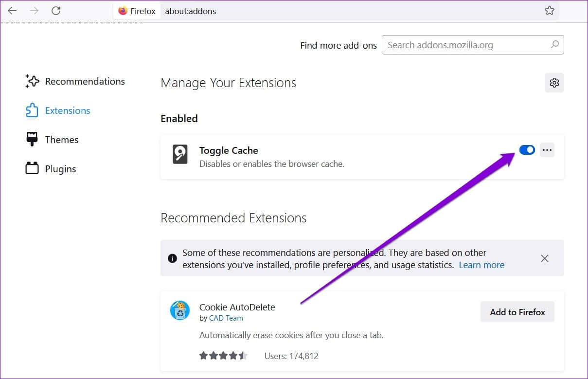Add Cookie AutoDelete to Firefox
Image resolution: width=588 pixels, height=379 pixels.
517,312
